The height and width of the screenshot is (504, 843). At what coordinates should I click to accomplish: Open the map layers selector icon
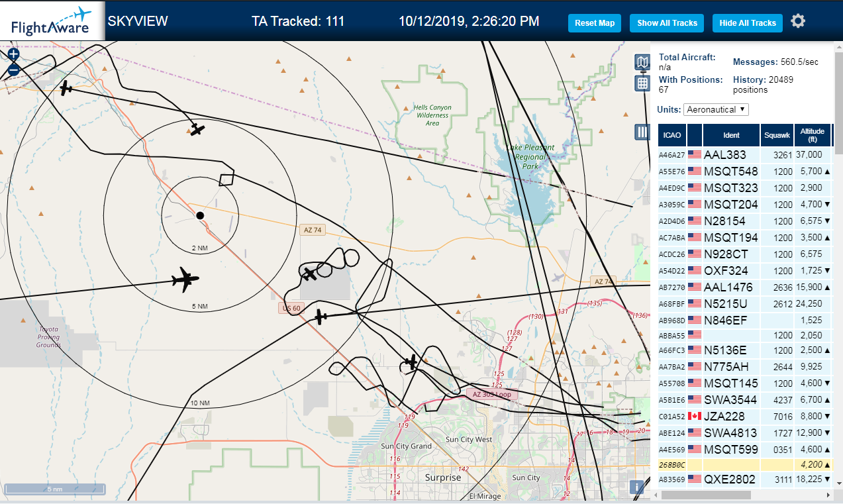click(642, 63)
